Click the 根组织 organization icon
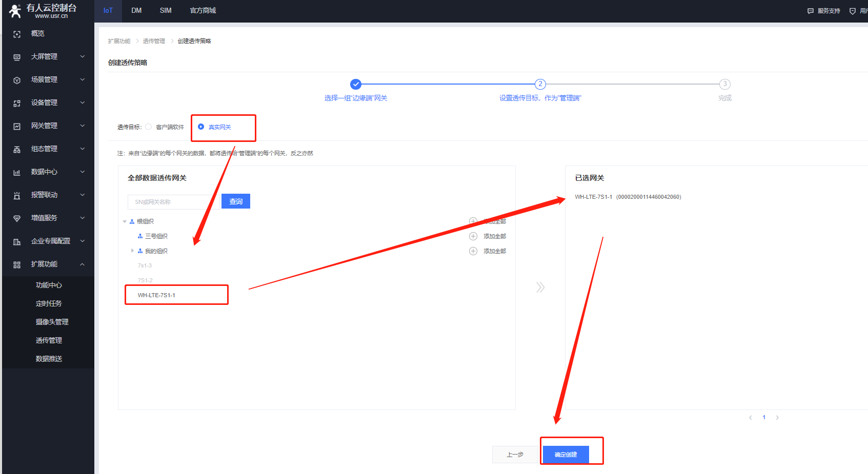Screen dimensions: 868x474 click(x=132, y=221)
